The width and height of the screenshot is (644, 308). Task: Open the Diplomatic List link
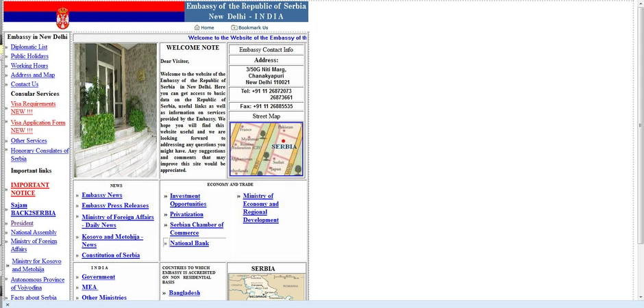(29, 47)
